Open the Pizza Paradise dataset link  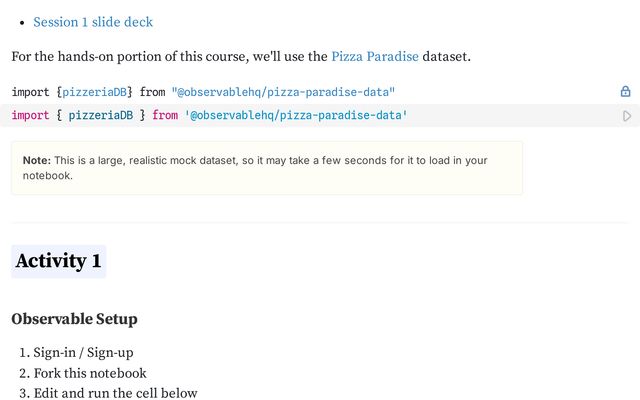(x=375, y=56)
